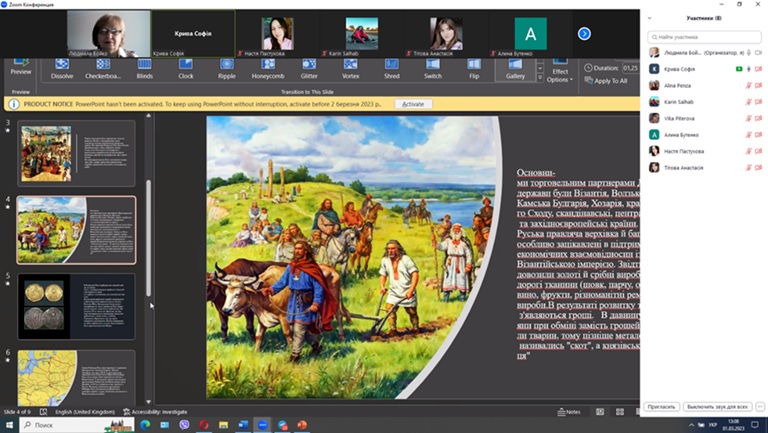Expand the transitions gallery more arrow
This screenshot has width=768, height=433.
point(540,78)
